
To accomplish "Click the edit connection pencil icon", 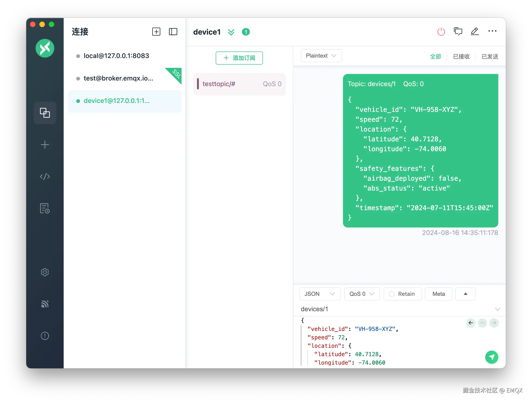I will 474,32.
